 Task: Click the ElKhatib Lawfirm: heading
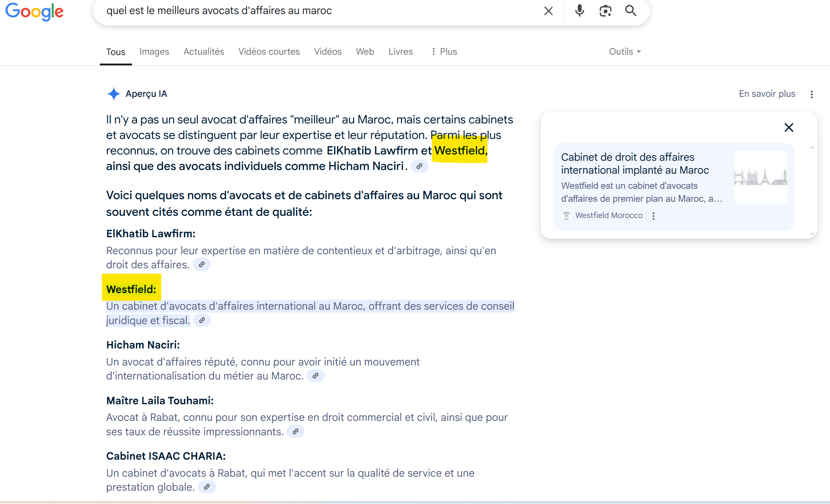[x=151, y=234]
